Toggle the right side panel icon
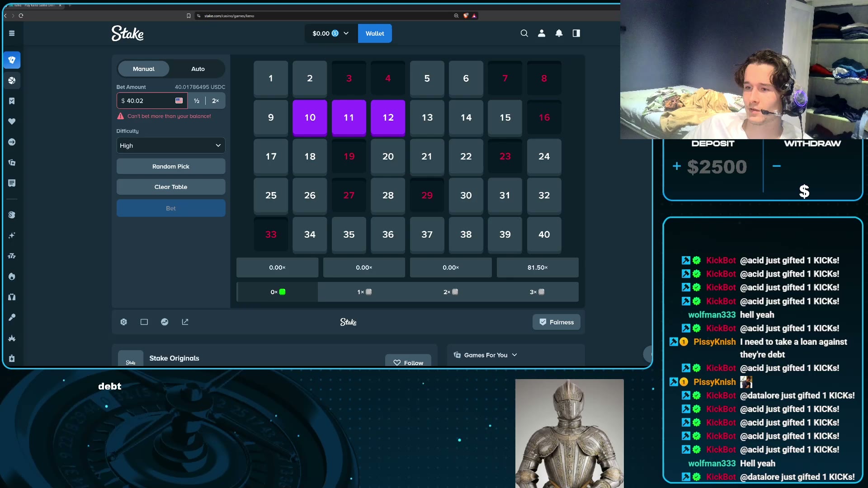Screen dimensions: 868x488 [x=576, y=33]
